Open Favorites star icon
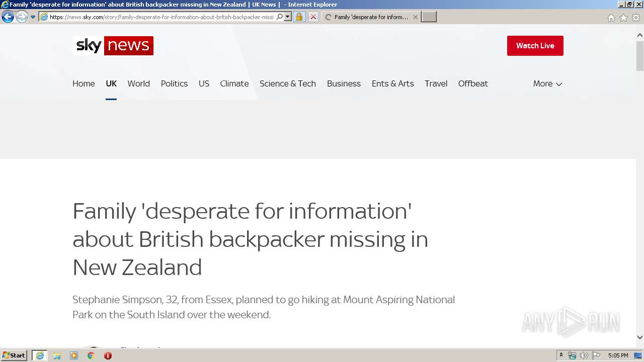 (623, 18)
